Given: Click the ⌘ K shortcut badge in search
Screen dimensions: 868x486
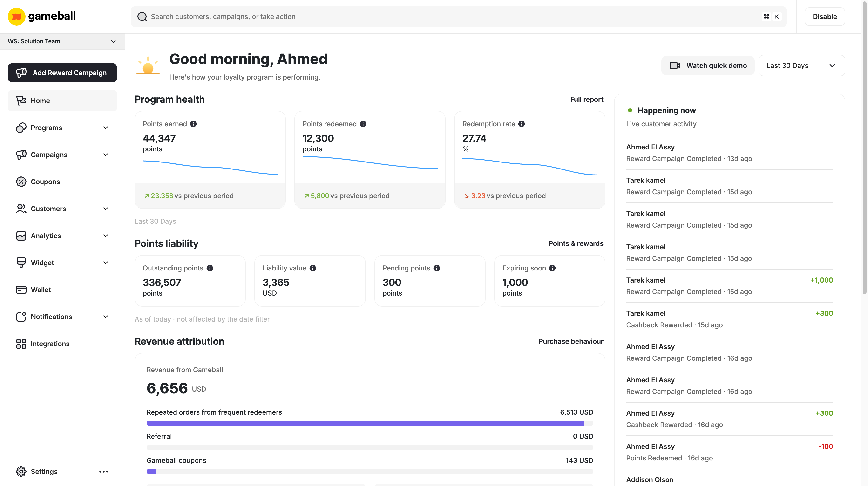Looking at the screenshot, I should (772, 16).
